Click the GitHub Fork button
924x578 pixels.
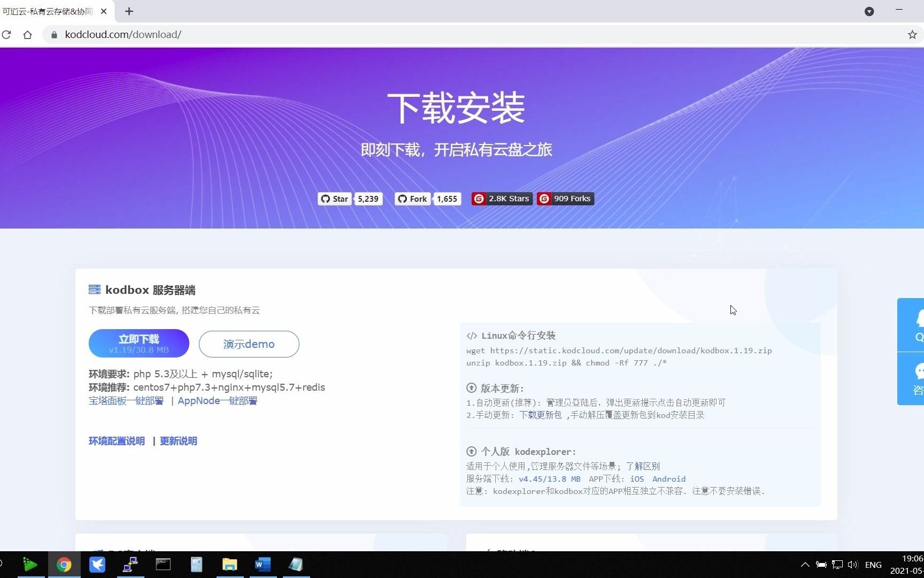(412, 199)
